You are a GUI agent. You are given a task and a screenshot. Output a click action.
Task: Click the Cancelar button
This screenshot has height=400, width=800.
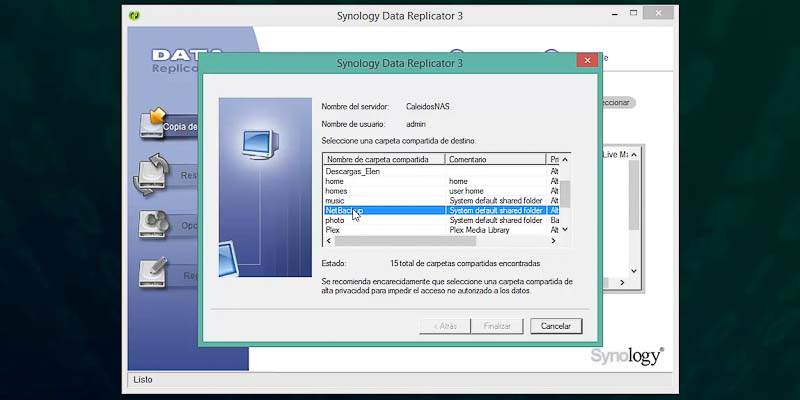coord(556,326)
